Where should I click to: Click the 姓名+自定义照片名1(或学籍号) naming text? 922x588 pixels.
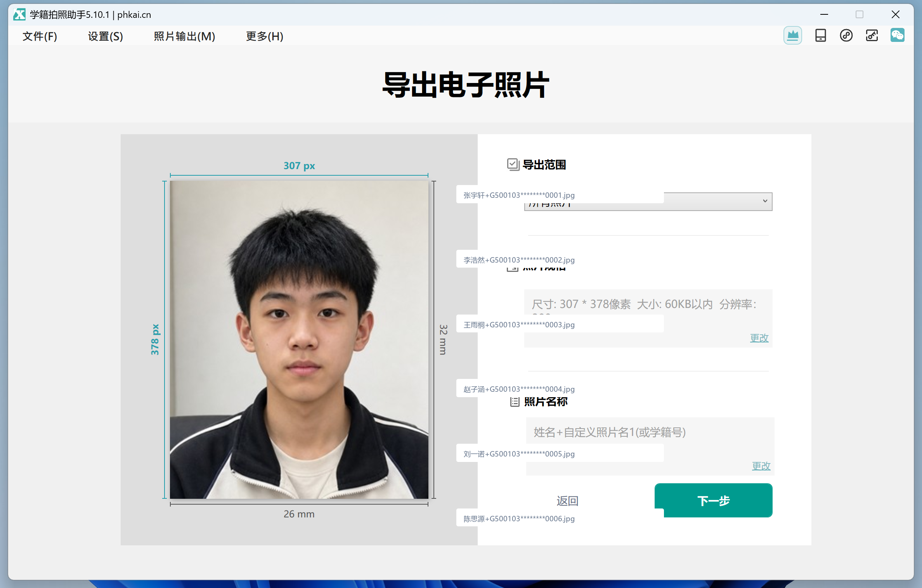pyautogui.click(x=610, y=432)
